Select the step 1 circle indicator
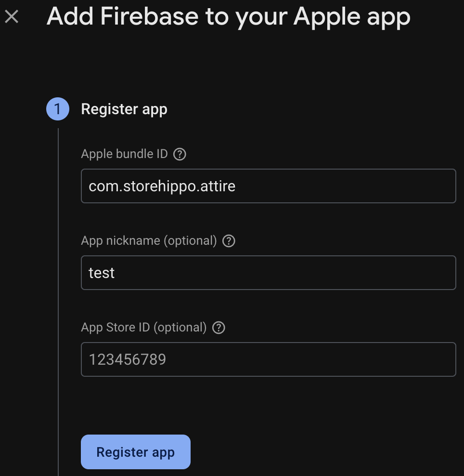This screenshot has width=464, height=476. pyautogui.click(x=58, y=109)
